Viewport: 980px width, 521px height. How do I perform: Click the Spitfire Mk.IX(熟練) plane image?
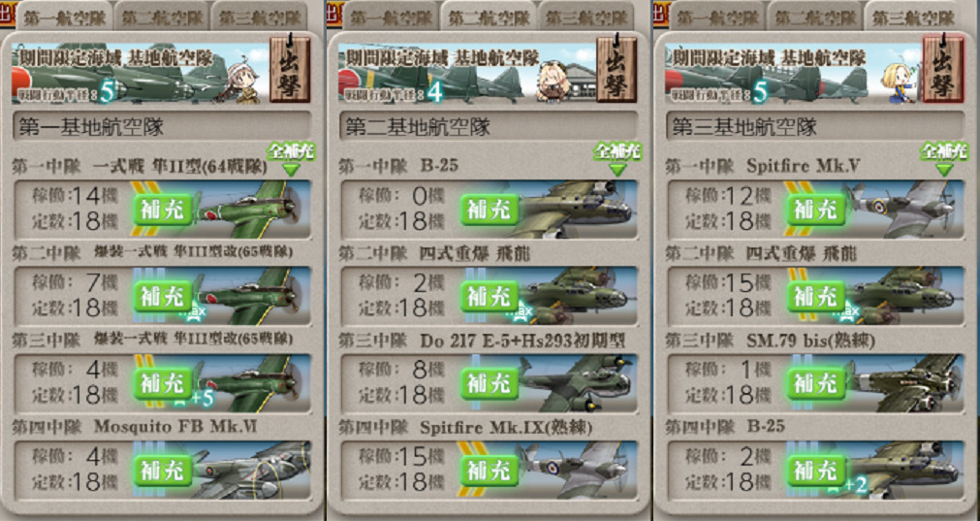point(576,471)
